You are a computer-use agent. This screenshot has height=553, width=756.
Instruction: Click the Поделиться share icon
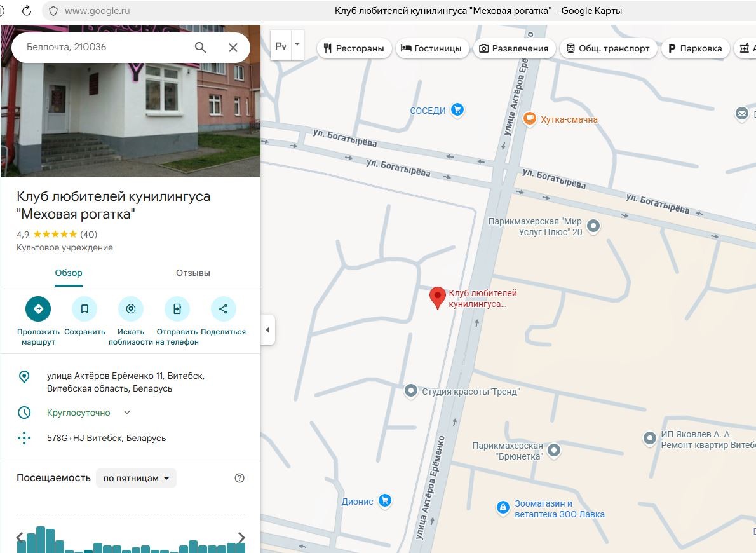pos(223,309)
